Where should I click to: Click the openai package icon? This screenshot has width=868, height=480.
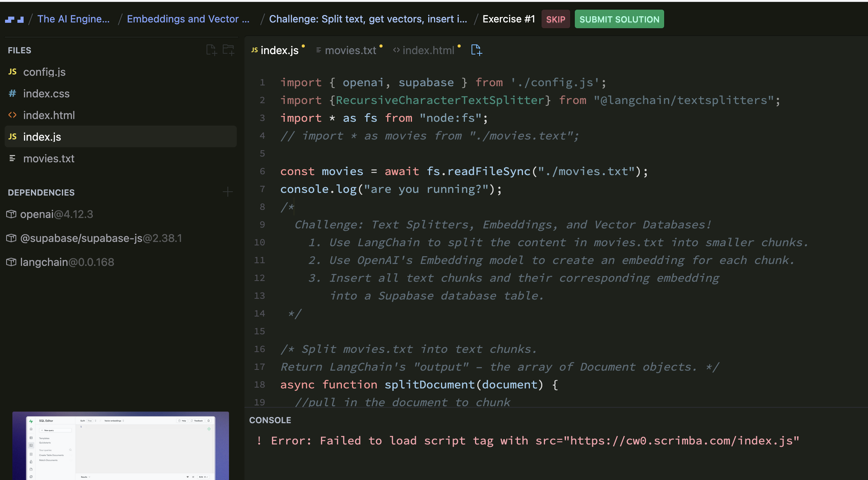[x=11, y=214]
